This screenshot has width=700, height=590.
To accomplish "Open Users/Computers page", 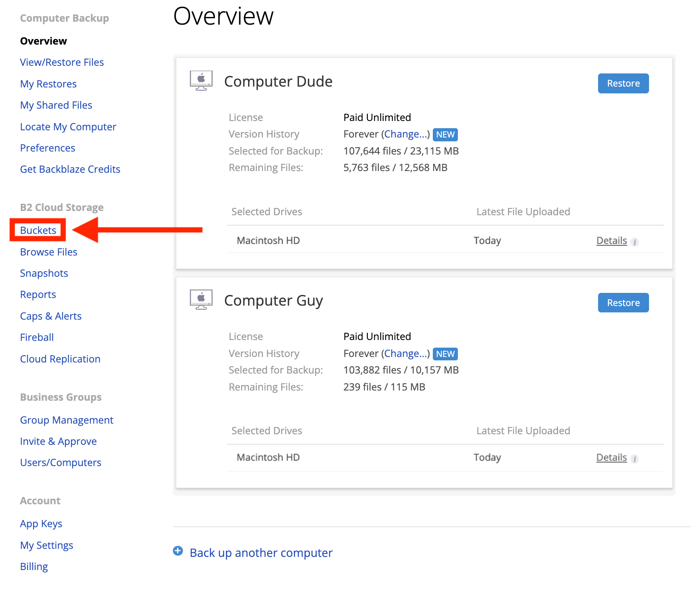I will (61, 463).
